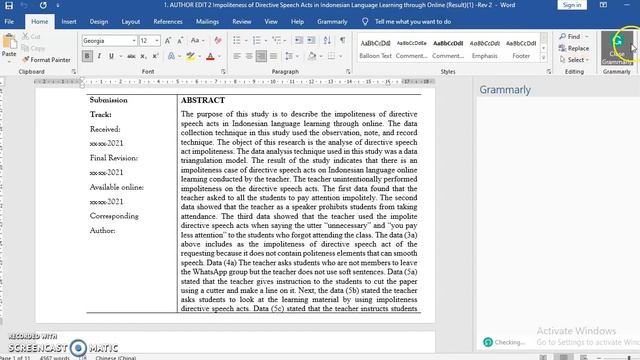Open the font size 12 dropdown

(x=157, y=41)
